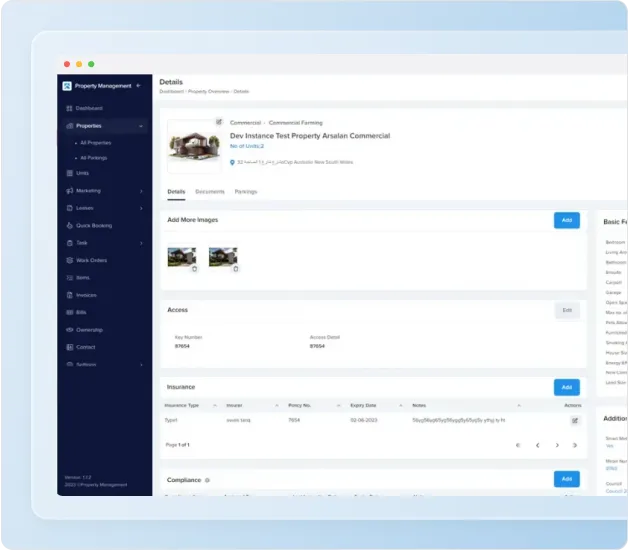The image size is (628, 550).
Task: Edit the property image icon
Action: pyautogui.click(x=219, y=122)
